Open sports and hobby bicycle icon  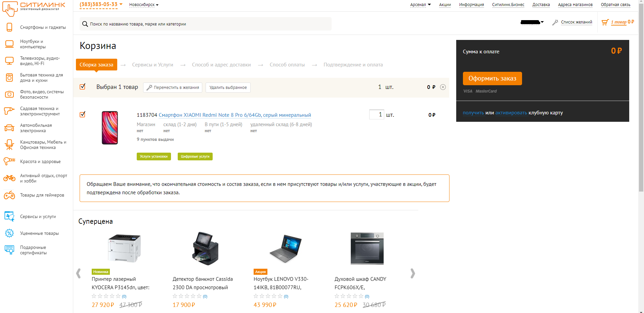9,178
